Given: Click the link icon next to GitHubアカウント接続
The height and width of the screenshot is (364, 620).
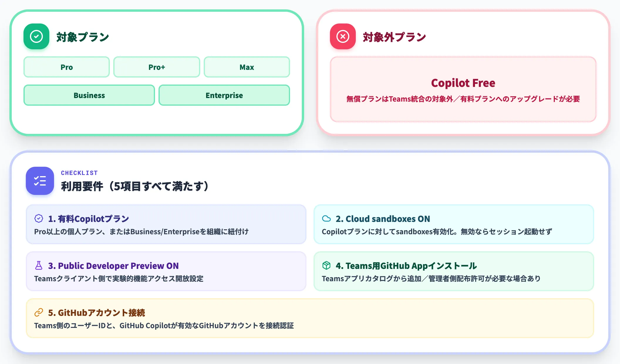Looking at the screenshot, I should click(x=39, y=312).
